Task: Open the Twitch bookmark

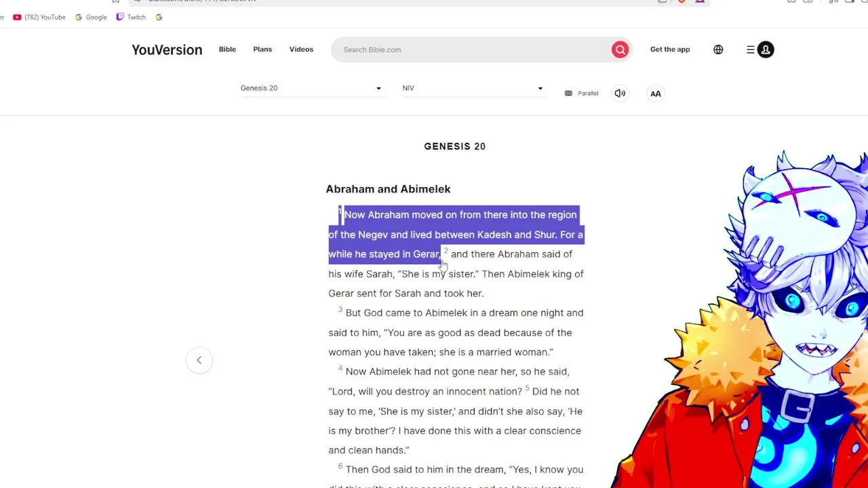Action: tap(131, 17)
